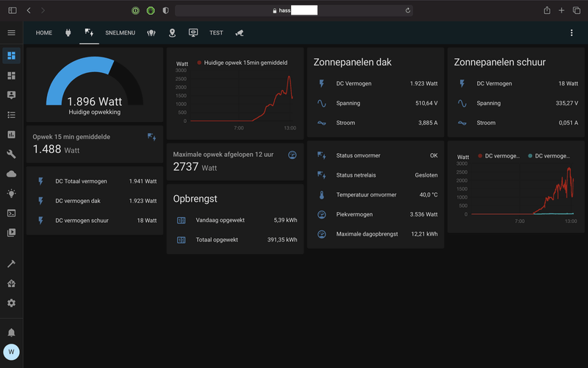This screenshot has width=588, height=368.
Task: Open Piekvermogen row
Action: coord(376,214)
